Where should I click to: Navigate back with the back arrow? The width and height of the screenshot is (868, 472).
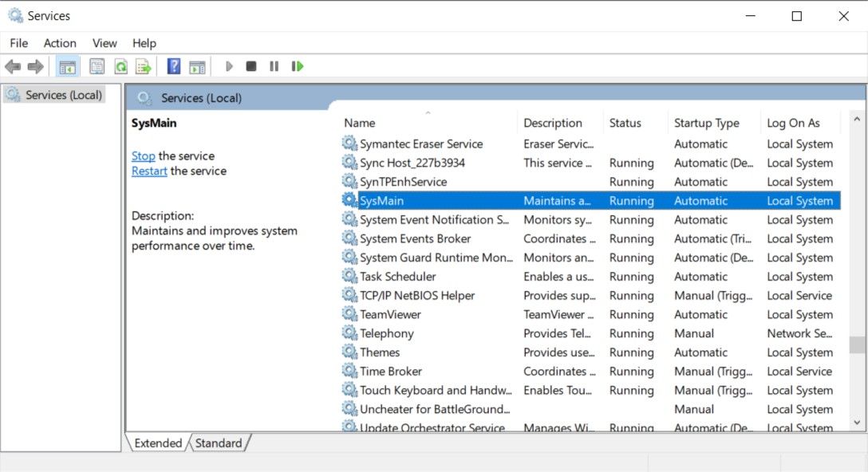click(13, 66)
